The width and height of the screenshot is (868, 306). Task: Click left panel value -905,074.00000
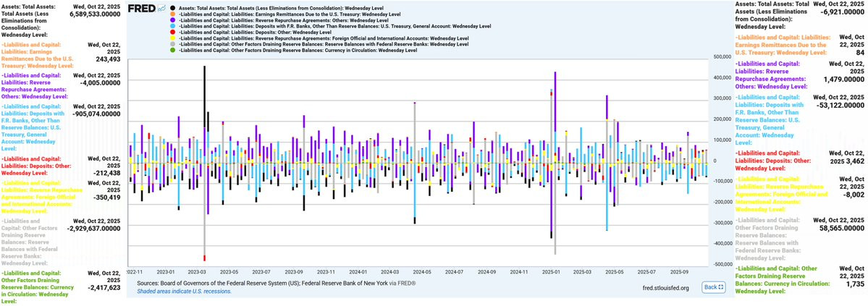pos(95,114)
